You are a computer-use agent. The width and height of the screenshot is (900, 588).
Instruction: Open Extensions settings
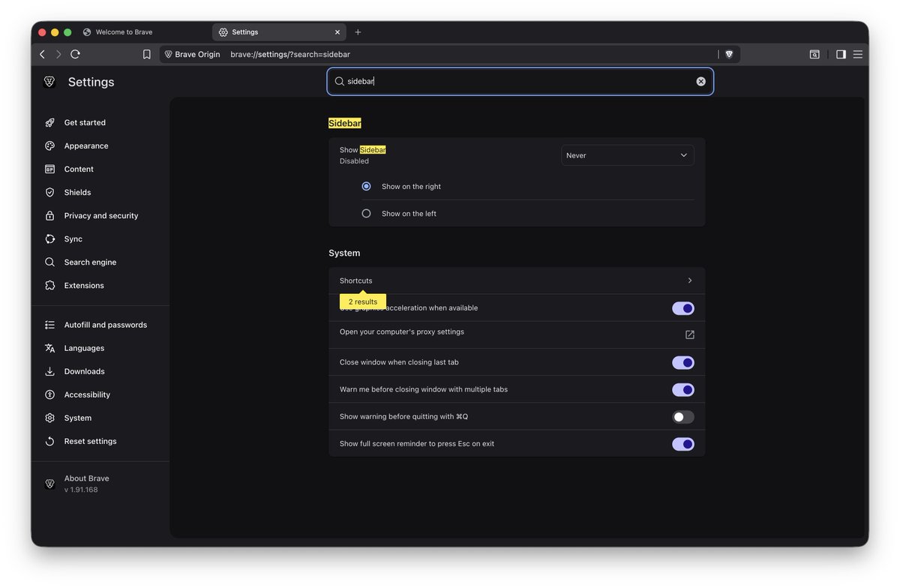[x=84, y=285]
